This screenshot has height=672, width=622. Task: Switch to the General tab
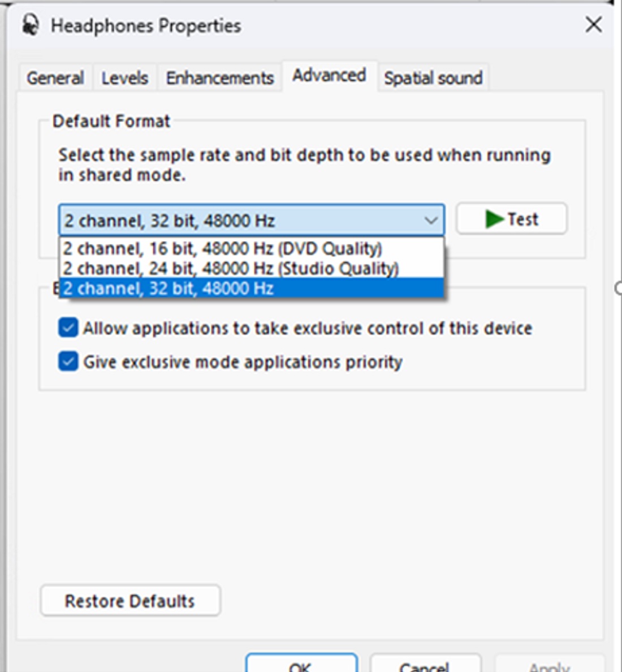coord(54,77)
